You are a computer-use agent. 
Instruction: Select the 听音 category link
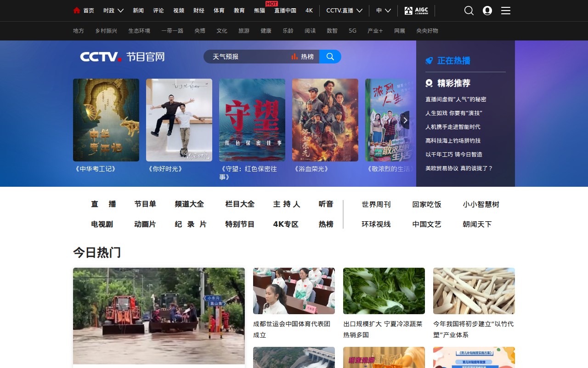326,204
